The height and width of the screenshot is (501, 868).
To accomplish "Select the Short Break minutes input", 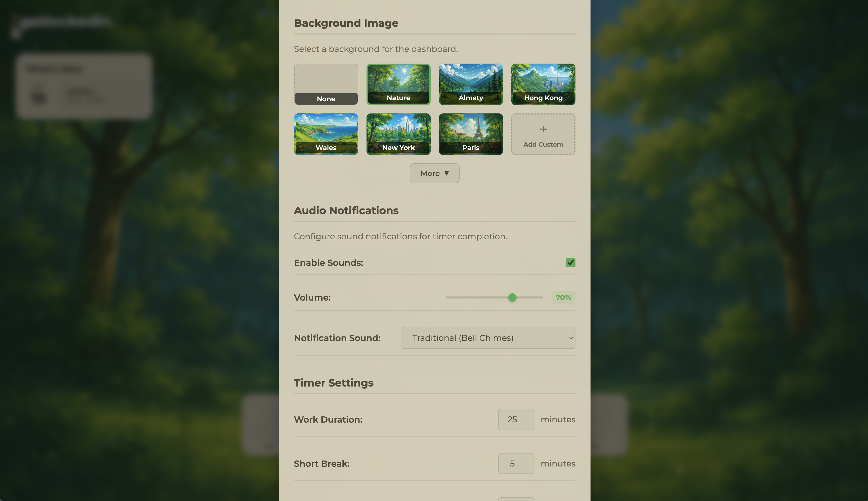I will (x=516, y=463).
